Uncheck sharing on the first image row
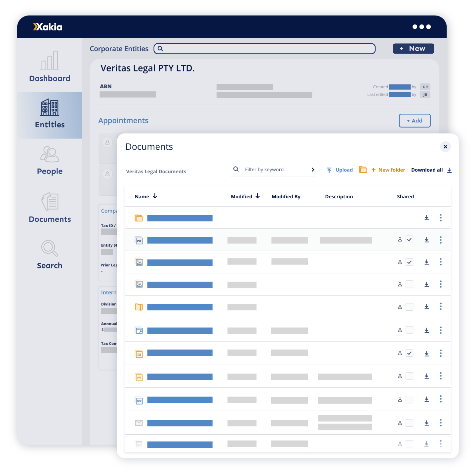476x476 pixels. tap(410, 261)
